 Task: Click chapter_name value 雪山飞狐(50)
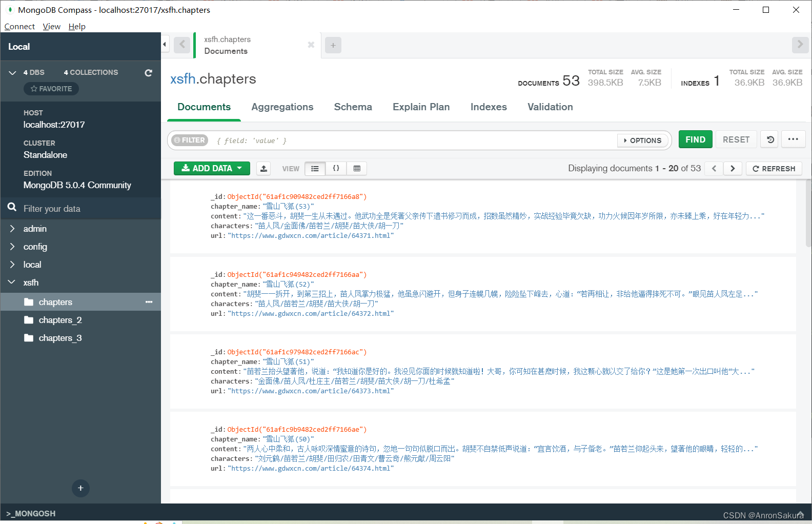coord(288,439)
